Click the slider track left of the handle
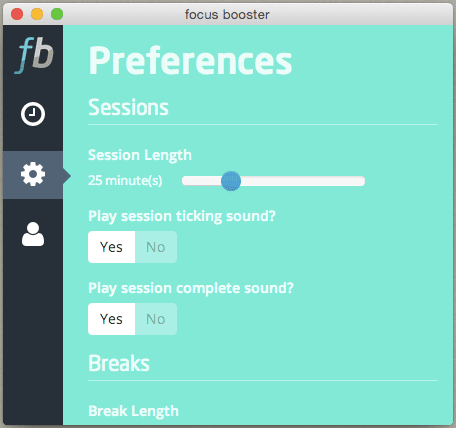 pos(201,181)
